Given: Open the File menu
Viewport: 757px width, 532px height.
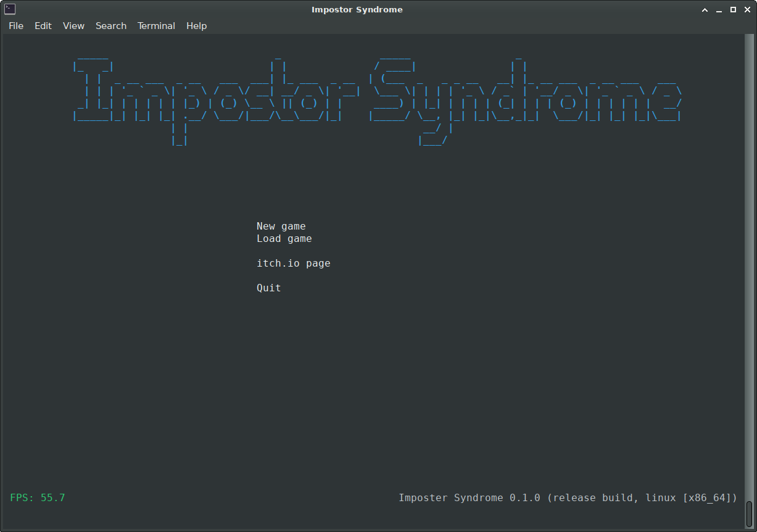Looking at the screenshot, I should click(16, 26).
